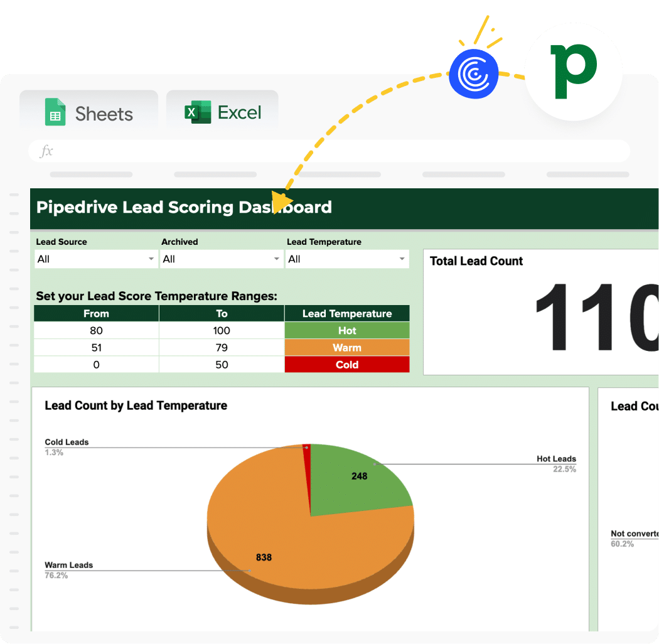Click the green Pipedrive logo
The image size is (659, 644).
tap(573, 72)
